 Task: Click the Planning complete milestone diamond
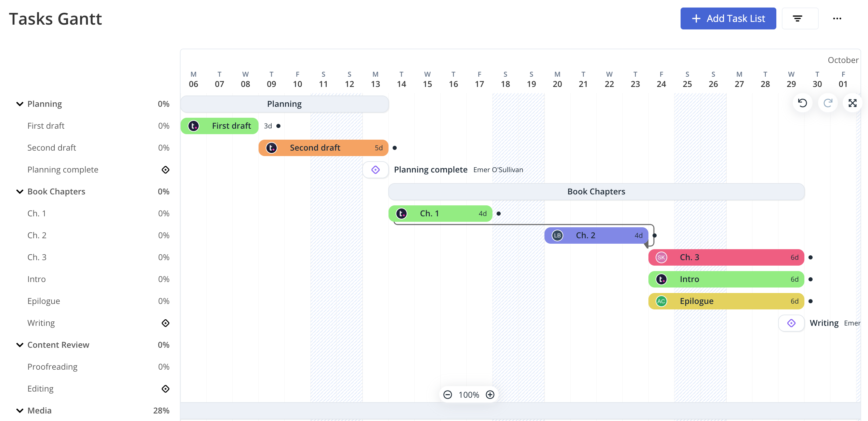coord(375,169)
